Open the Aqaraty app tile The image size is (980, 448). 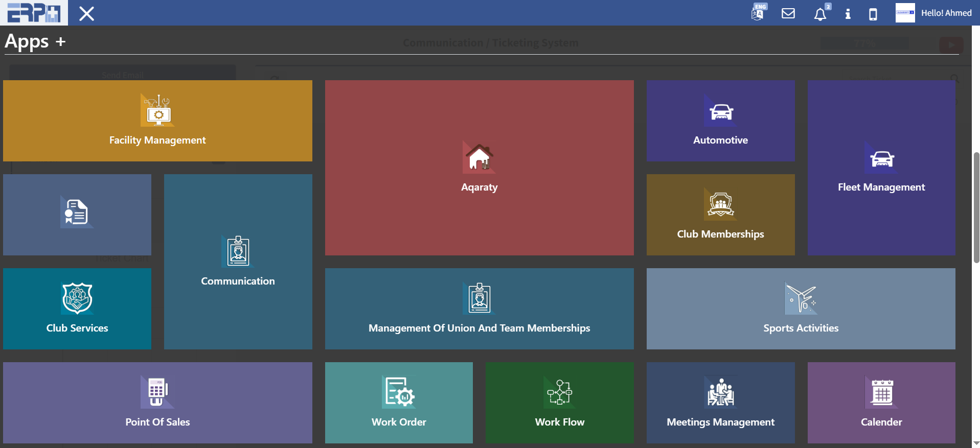click(x=479, y=168)
